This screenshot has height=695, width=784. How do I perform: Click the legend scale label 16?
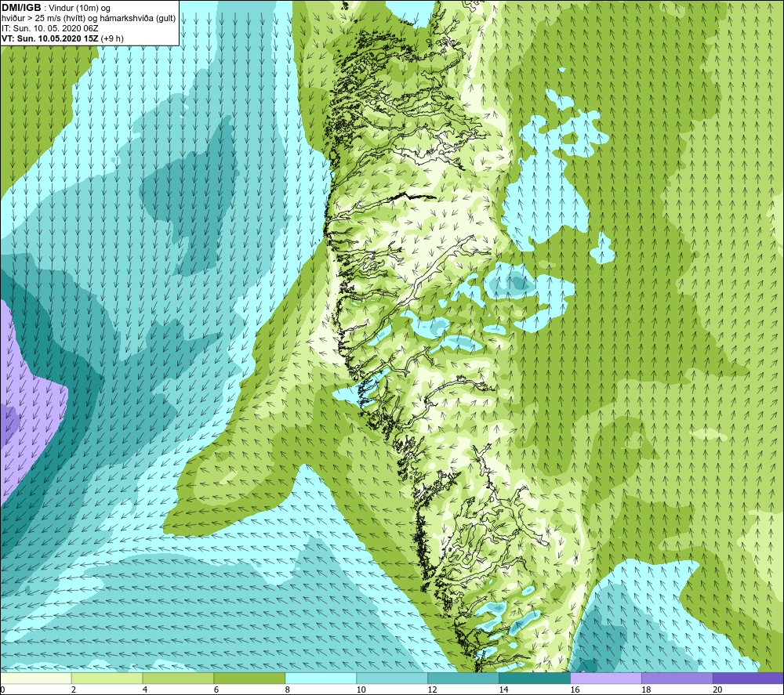click(575, 690)
